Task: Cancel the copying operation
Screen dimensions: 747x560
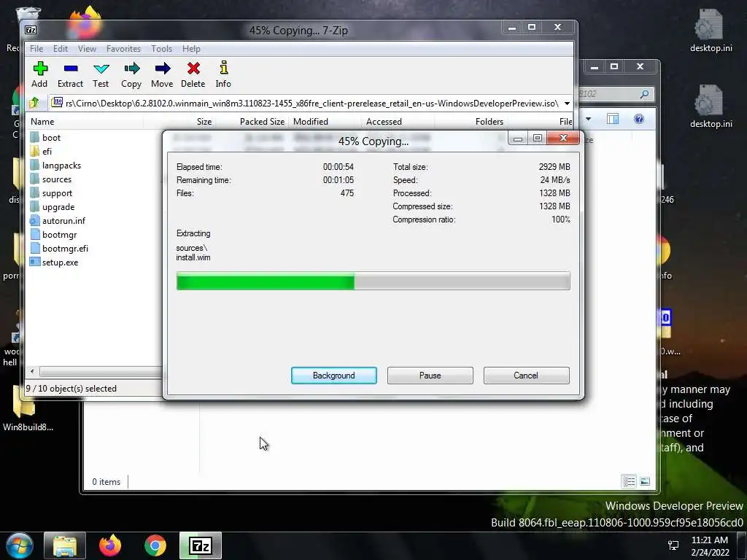Action: pos(526,376)
